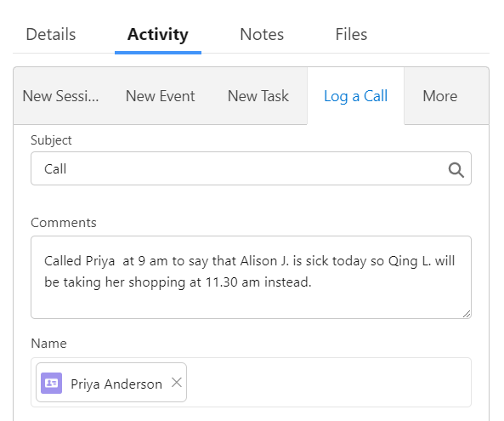
Task: Click the Name field label
Action: pos(48,344)
